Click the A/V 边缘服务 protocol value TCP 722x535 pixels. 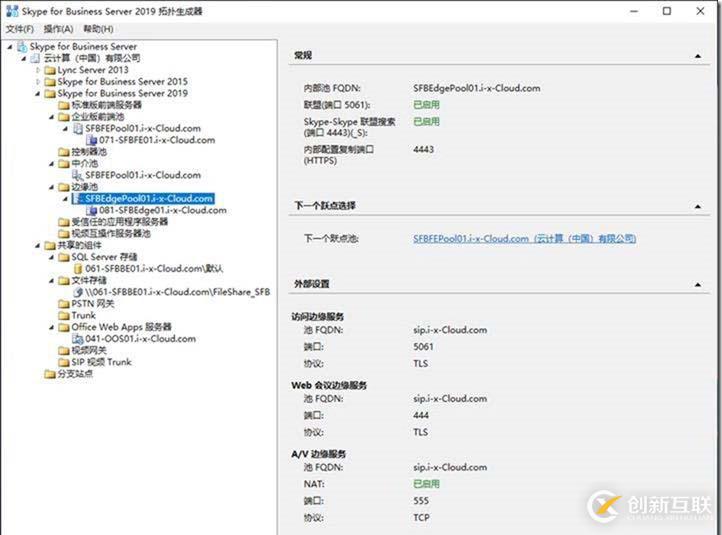[421, 518]
